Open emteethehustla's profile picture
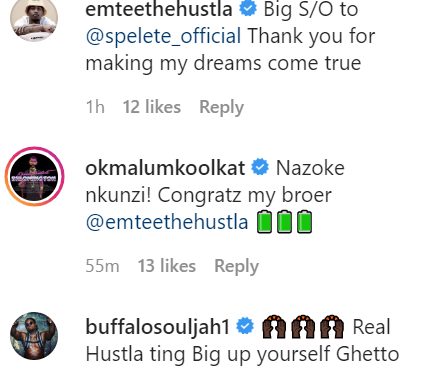 (34, 18)
